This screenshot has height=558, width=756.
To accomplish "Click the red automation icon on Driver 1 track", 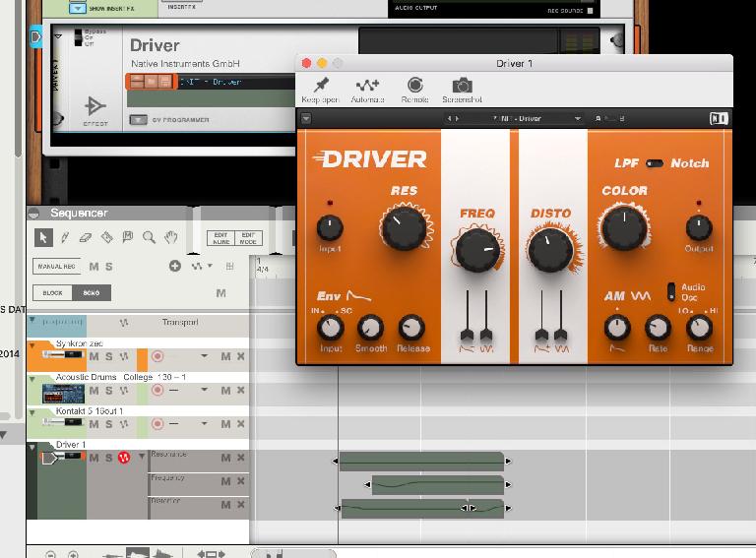I will [124, 458].
